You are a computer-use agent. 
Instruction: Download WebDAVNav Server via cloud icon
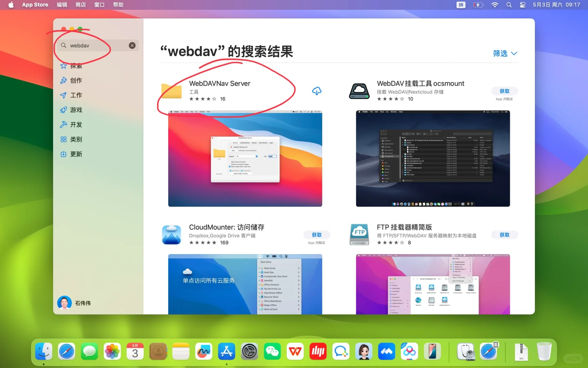(x=316, y=91)
